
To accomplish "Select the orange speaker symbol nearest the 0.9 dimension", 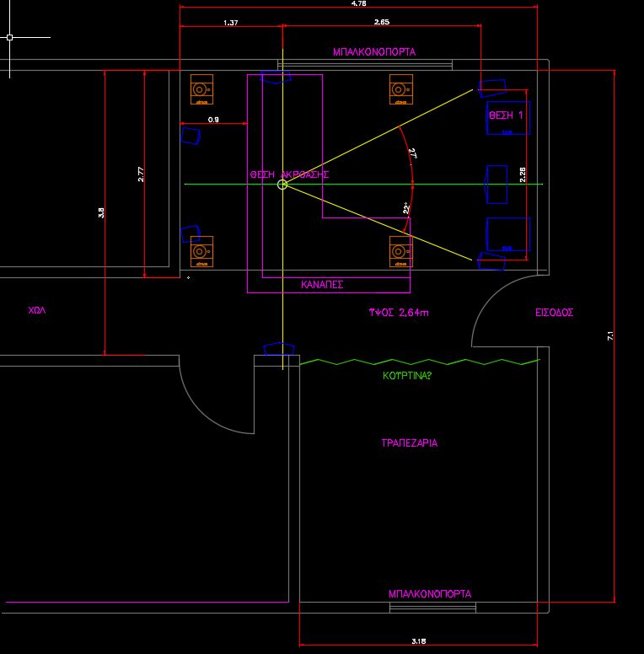I will click(x=201, y=89).
